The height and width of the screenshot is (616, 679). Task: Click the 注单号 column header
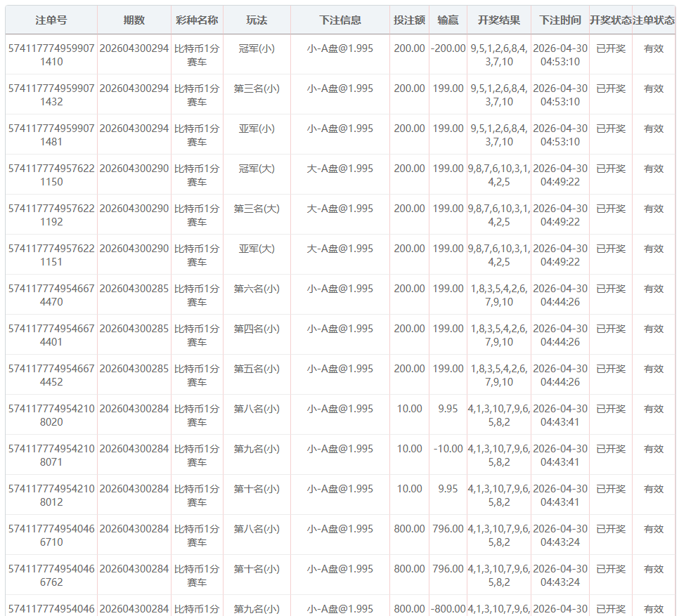click(51, 20)
